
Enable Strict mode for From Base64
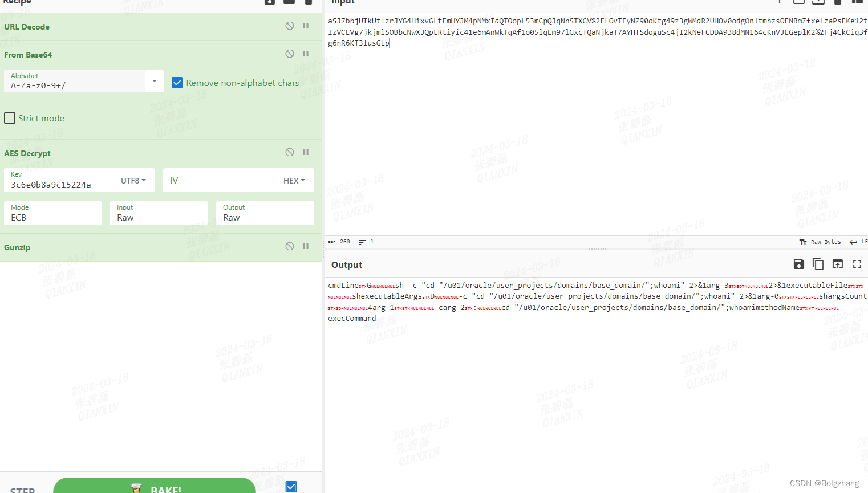(10, 118)
